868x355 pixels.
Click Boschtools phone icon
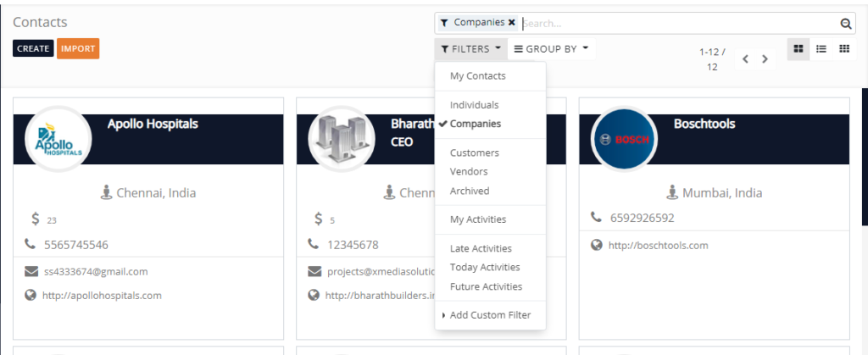click(x=596, y=217)
